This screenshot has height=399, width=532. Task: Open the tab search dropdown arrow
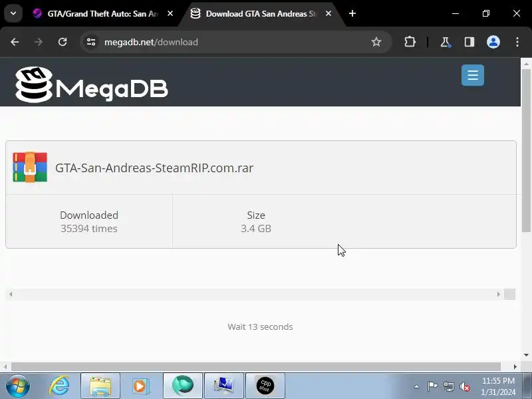[13, 13]
